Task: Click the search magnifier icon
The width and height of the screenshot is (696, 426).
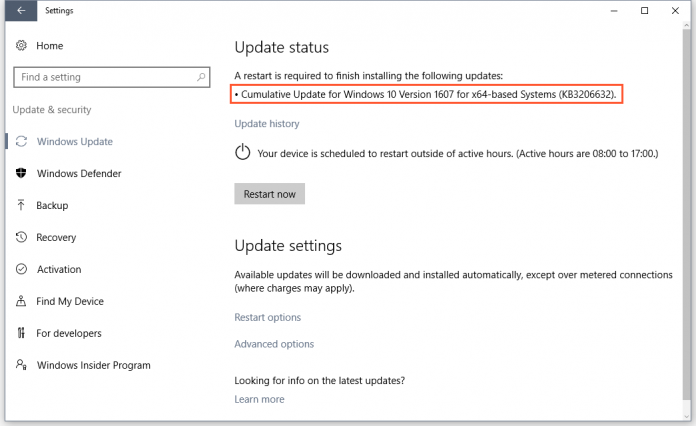Action: click(201, 77)
